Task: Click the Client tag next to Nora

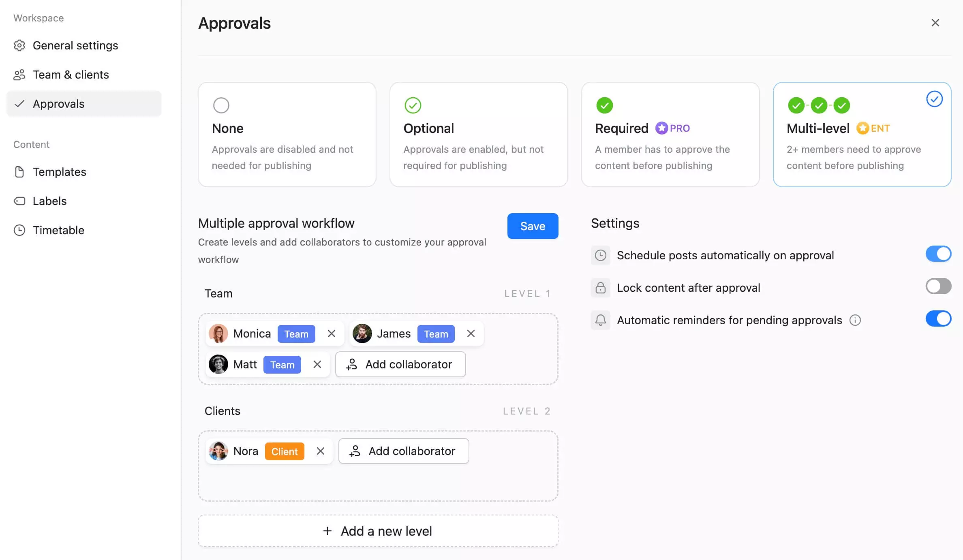Action: point(285,451)
